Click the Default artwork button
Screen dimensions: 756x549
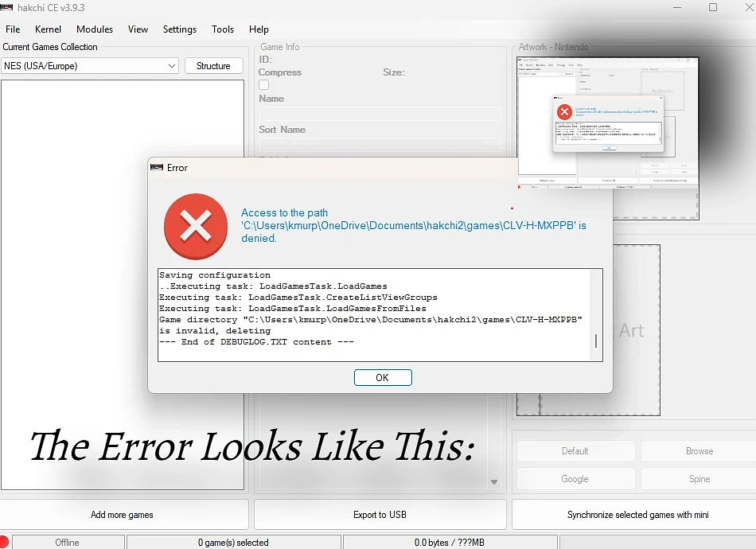click(575, 451)
